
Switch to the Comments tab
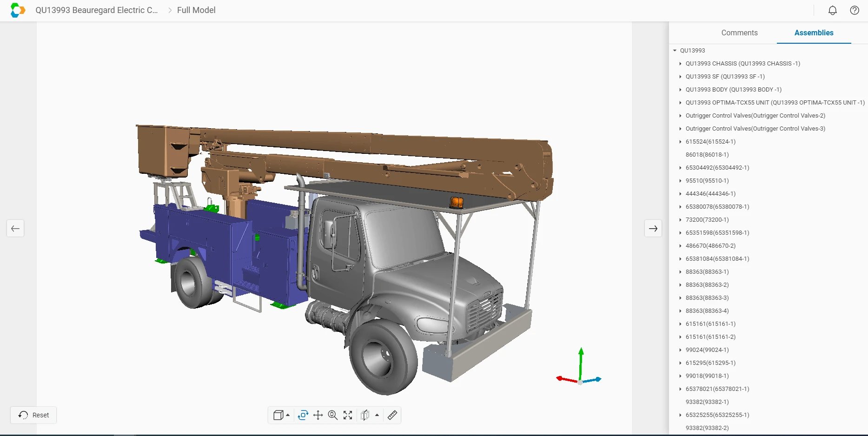(x=739, y=33)
